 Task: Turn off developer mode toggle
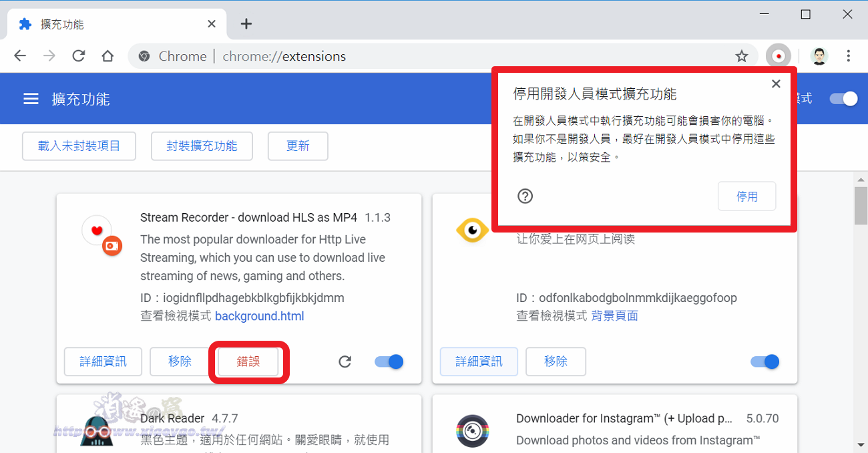click(x=843, y=98)
